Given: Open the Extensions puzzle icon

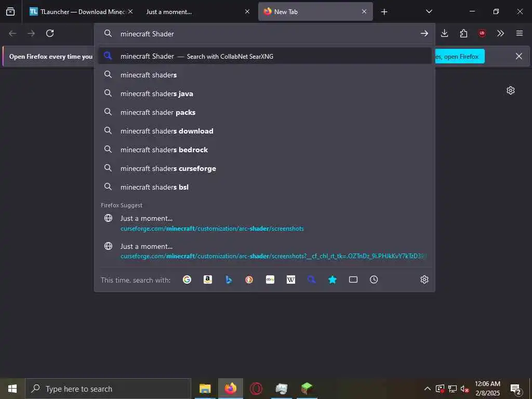Looking at the screenshot, I should tap(463, 33).
